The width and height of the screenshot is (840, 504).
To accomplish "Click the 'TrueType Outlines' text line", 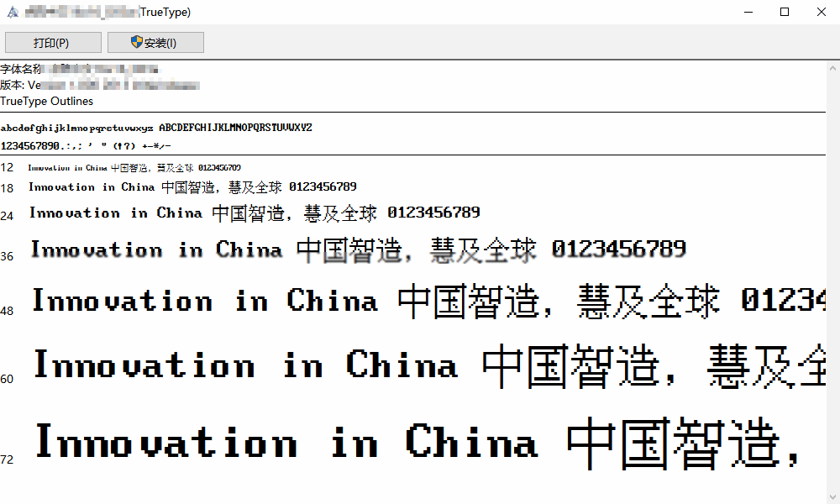I will tap(46, 102).
